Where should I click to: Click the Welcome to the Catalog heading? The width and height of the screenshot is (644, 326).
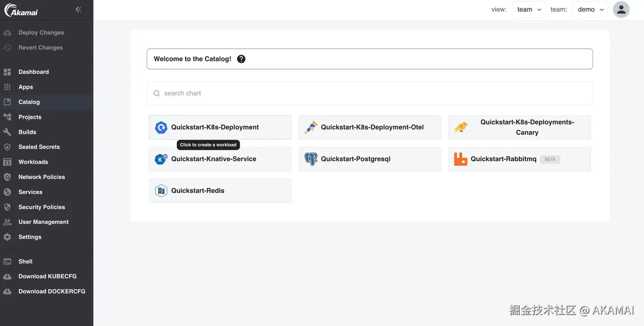coord(192,59)
